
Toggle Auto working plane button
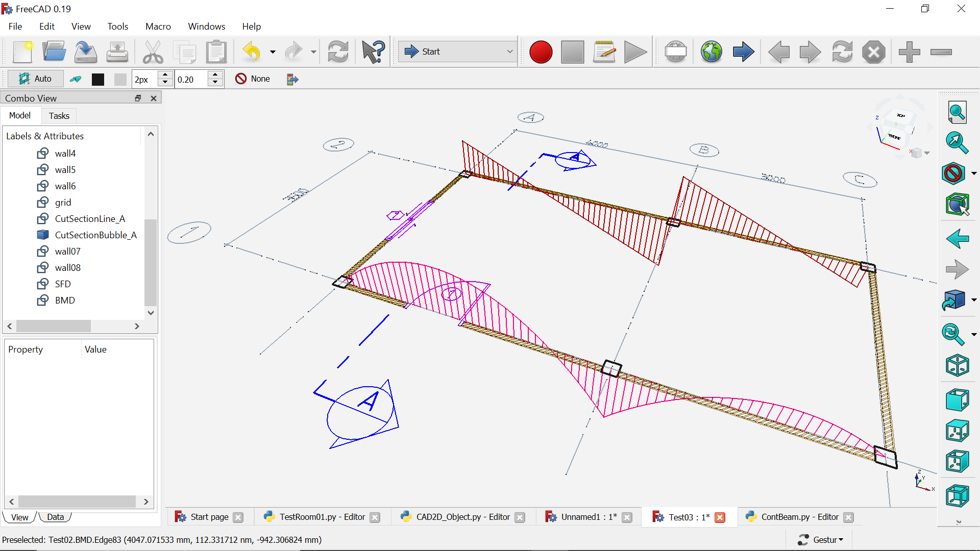pyautogui.click(x=36, y=79)
